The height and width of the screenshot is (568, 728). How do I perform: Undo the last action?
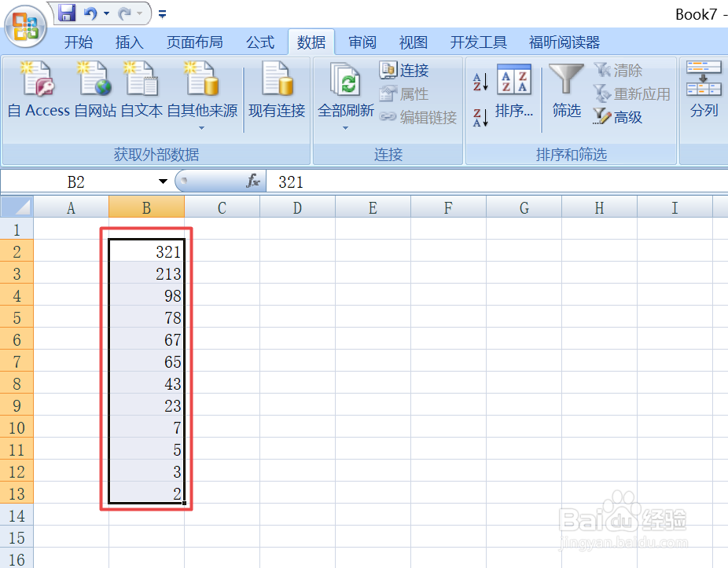(90, 13)
